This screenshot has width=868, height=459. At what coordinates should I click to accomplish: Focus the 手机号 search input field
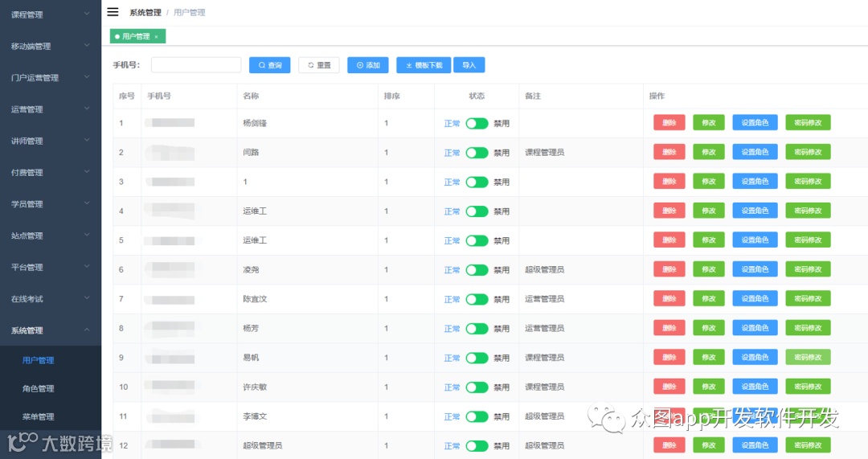point(196,65)
